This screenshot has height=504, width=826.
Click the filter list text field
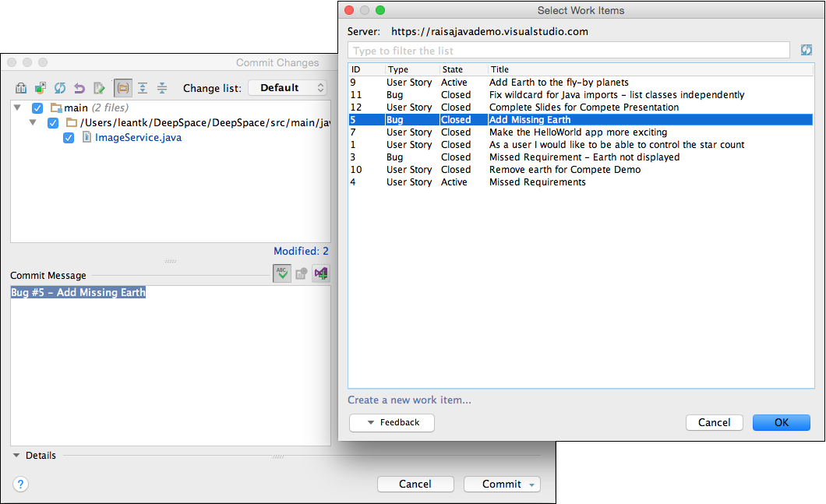point(569,51)
